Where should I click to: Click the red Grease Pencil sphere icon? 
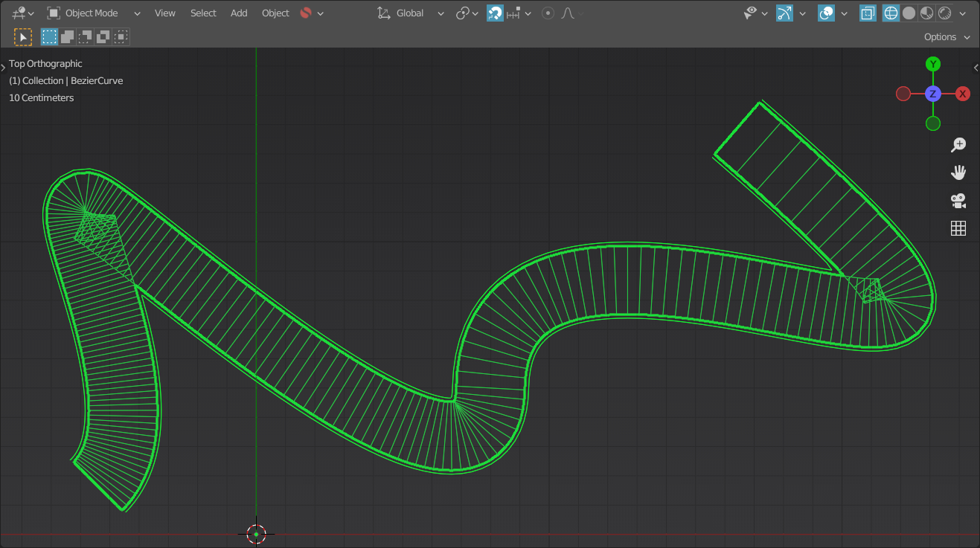tap(306, 13)
